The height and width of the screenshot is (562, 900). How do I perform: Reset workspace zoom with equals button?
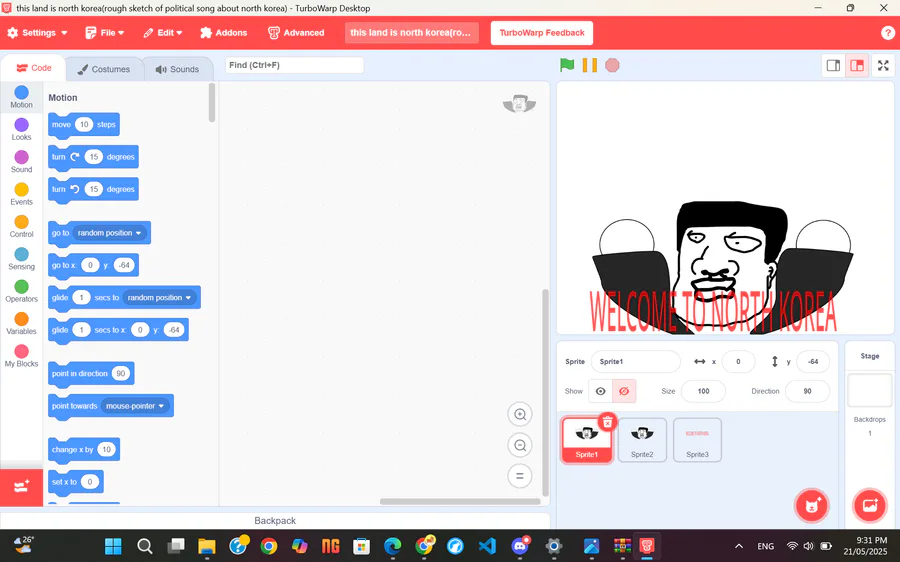tap(520, 476)
